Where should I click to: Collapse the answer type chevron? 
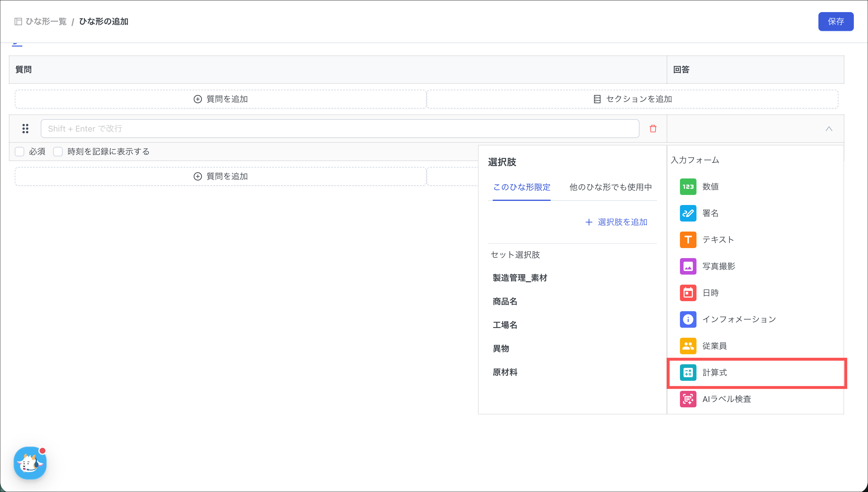pyautogui.click(x=828, y=129)
